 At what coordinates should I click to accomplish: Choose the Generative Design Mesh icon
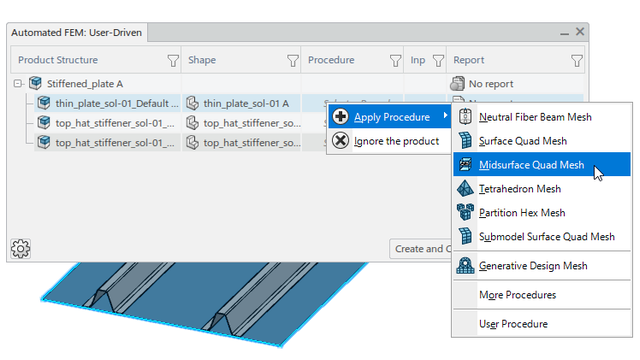465,266
